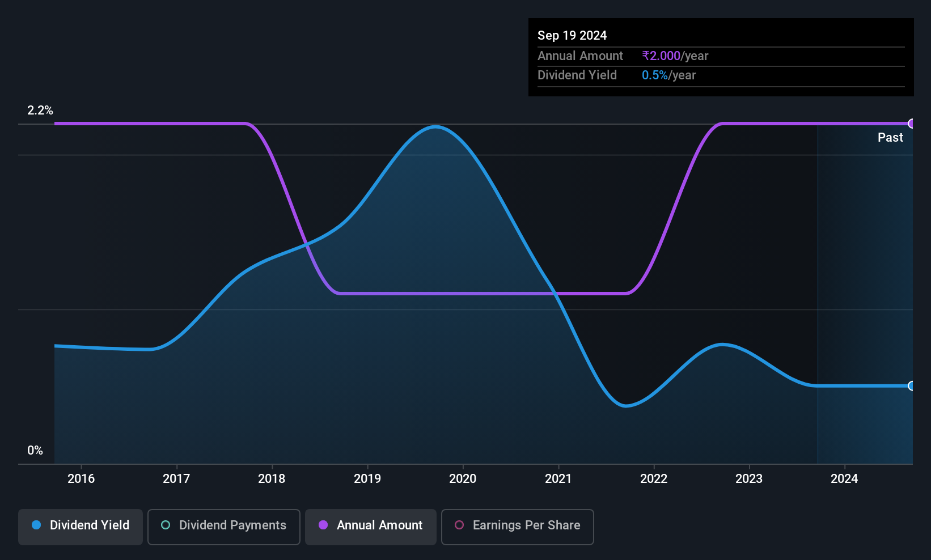The width and height of the screenshot is (931, 560).
Task: Select the blue endpoint marker on Dividend Yield line
Action: click(x=912, y=386)
